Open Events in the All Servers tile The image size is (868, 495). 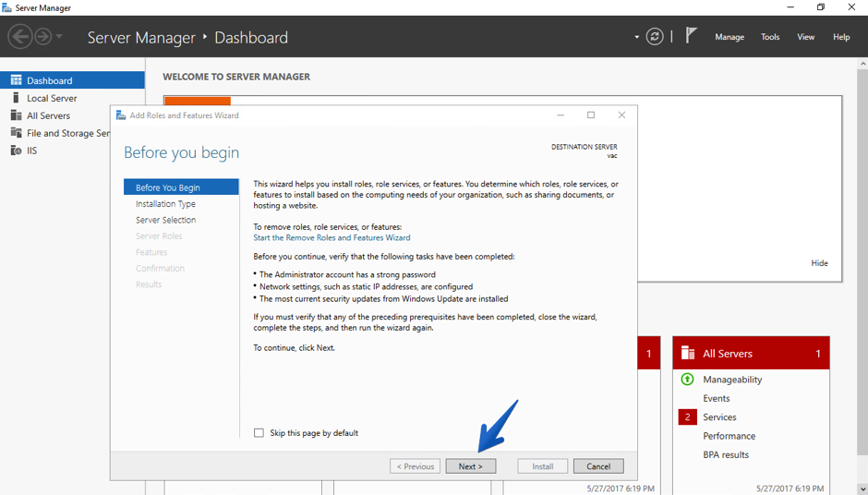(x=717, y=398)
